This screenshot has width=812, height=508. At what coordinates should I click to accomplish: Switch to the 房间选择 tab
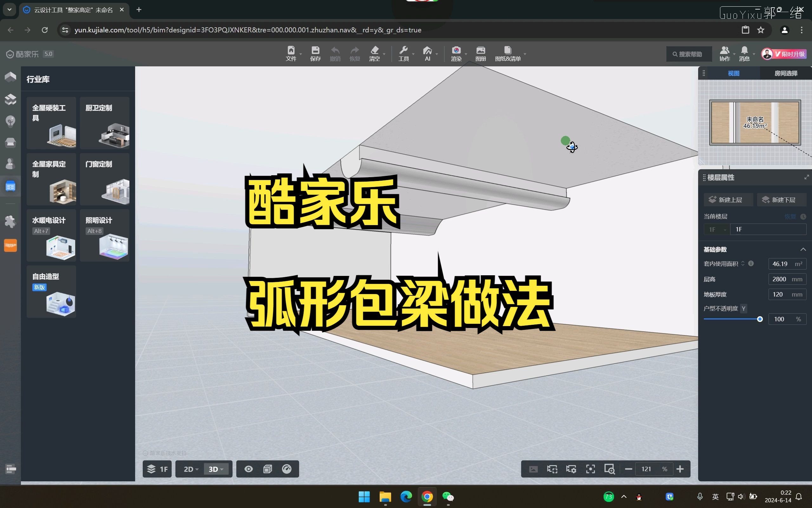click(x=785, y=73)
